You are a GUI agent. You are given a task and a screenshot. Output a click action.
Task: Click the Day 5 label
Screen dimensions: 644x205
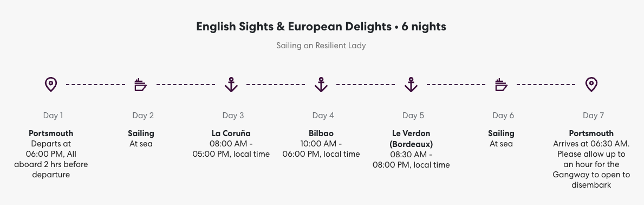(x=413, y=116)
